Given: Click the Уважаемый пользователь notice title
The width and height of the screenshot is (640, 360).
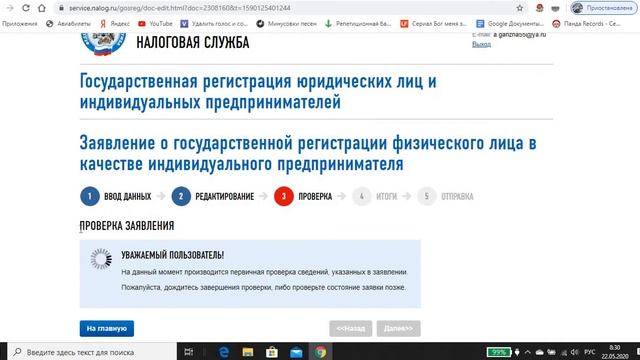Looking at the screenshot, I should coord(173,255).
